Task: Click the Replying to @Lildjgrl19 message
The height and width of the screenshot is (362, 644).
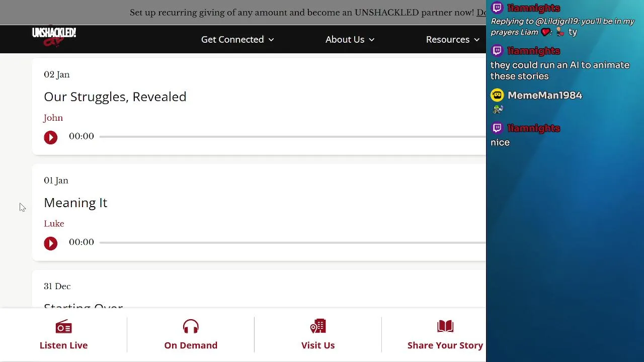Action: pos(562,27)
